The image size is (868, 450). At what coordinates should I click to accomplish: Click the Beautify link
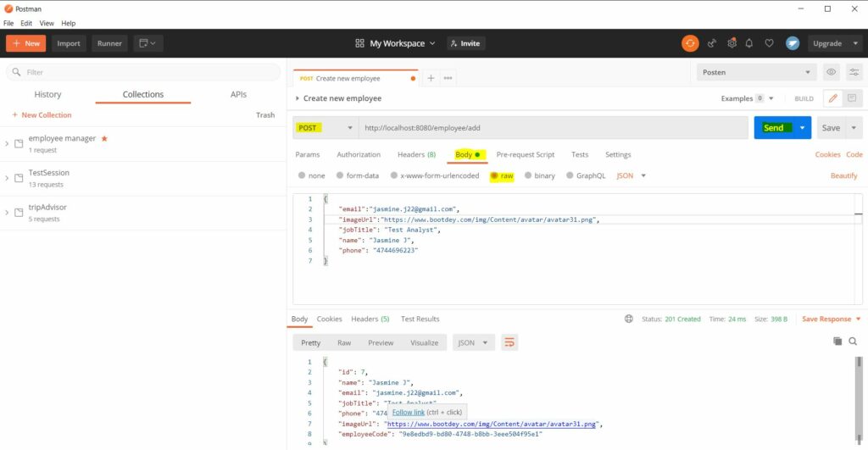[843, 175]
